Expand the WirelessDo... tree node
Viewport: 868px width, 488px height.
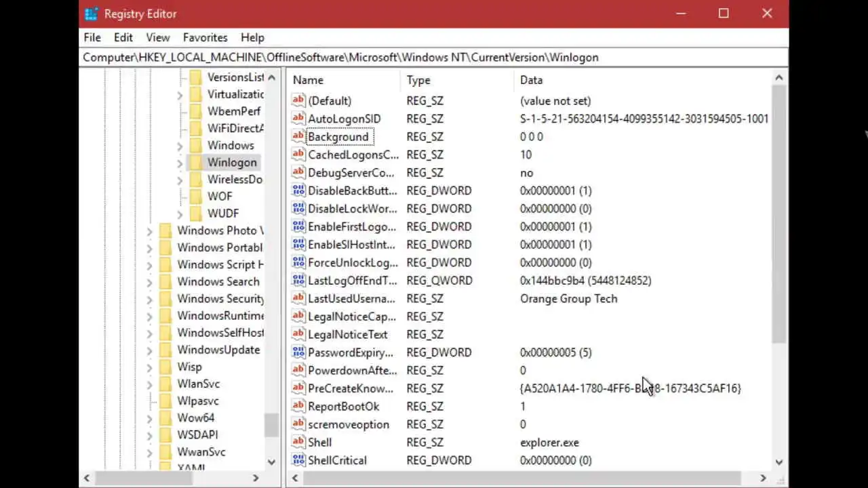[x=180, y=180]
